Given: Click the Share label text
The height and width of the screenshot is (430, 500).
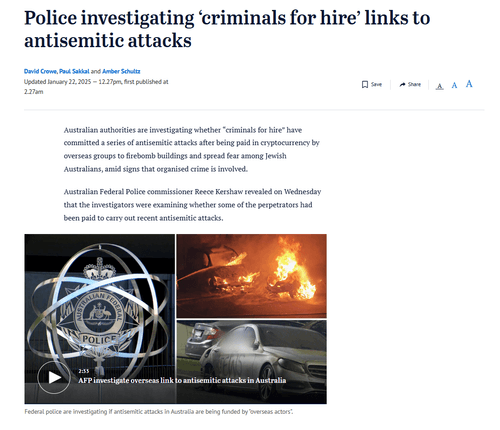Looking at the screenshot, I should click(x=414, y=85).
